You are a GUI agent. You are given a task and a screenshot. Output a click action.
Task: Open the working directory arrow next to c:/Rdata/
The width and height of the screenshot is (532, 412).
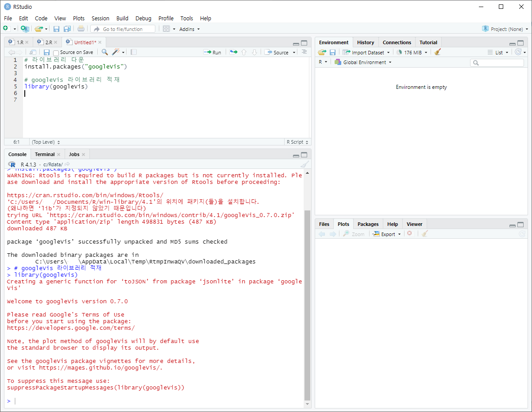[x=67, y=164]
